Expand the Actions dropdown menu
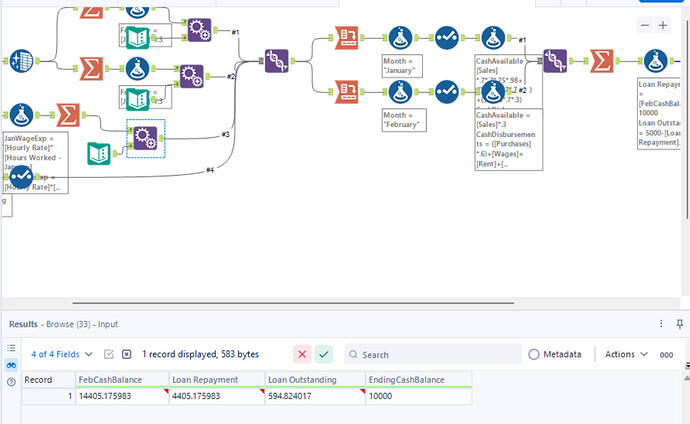The width and height of the screenshot is (690, 424). pyautogui.click(x=626, y=354)
